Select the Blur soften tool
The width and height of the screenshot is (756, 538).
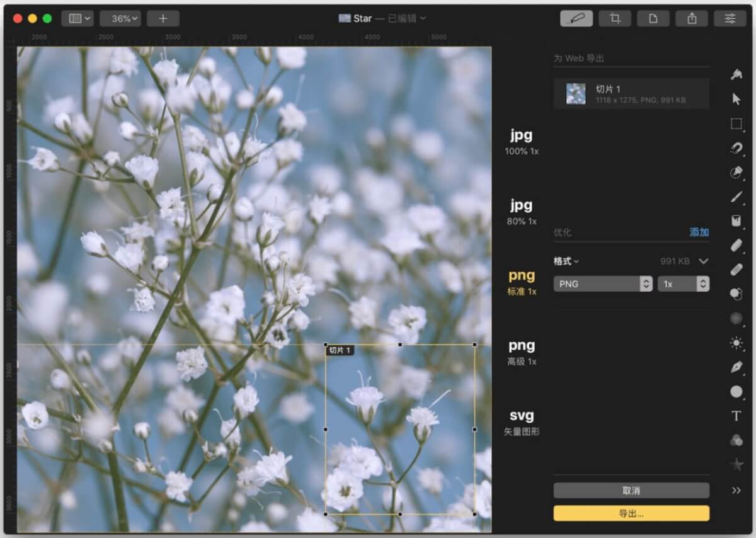736,318
